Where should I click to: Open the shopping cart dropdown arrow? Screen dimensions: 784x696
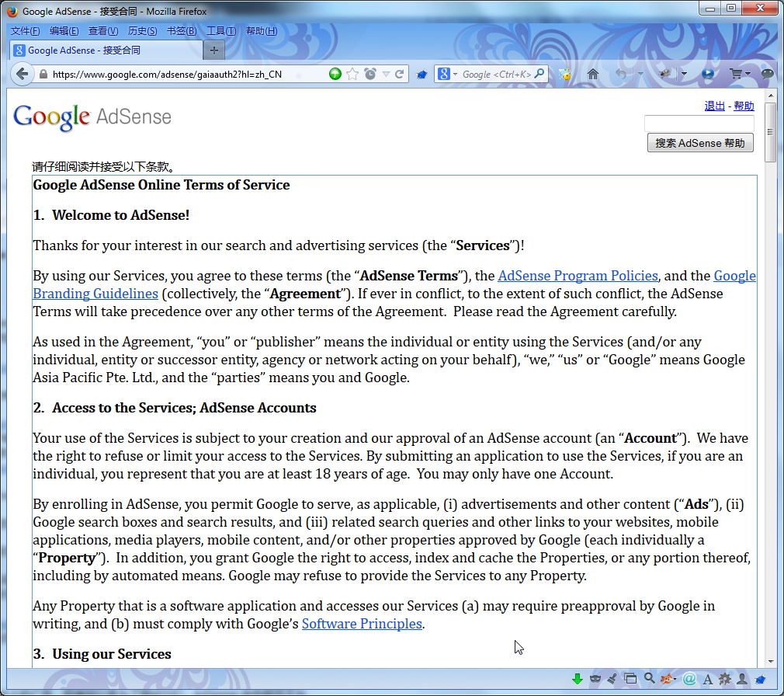(748, 74)
